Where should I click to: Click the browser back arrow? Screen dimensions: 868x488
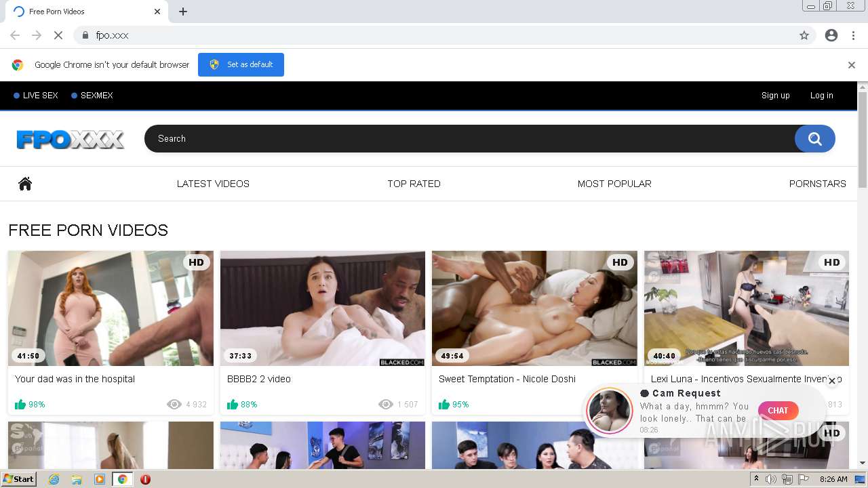click(15, 35)
